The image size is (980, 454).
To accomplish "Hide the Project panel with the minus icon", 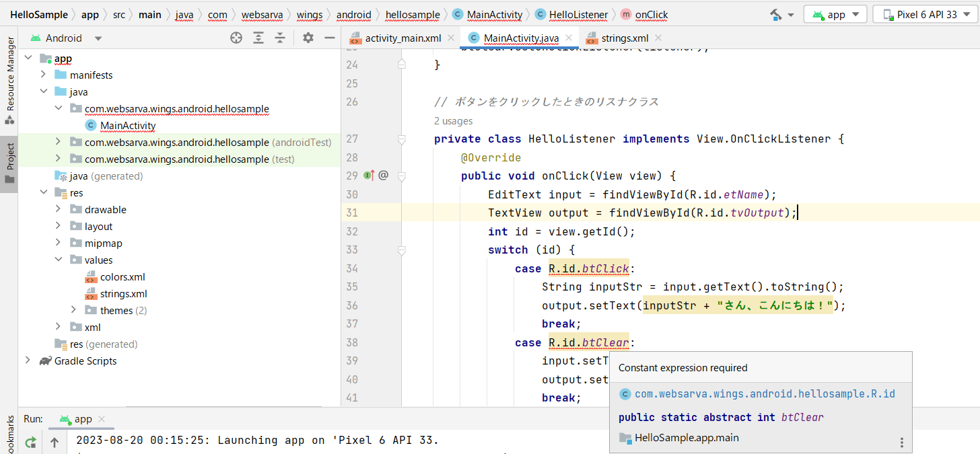I will coord(329,38).
